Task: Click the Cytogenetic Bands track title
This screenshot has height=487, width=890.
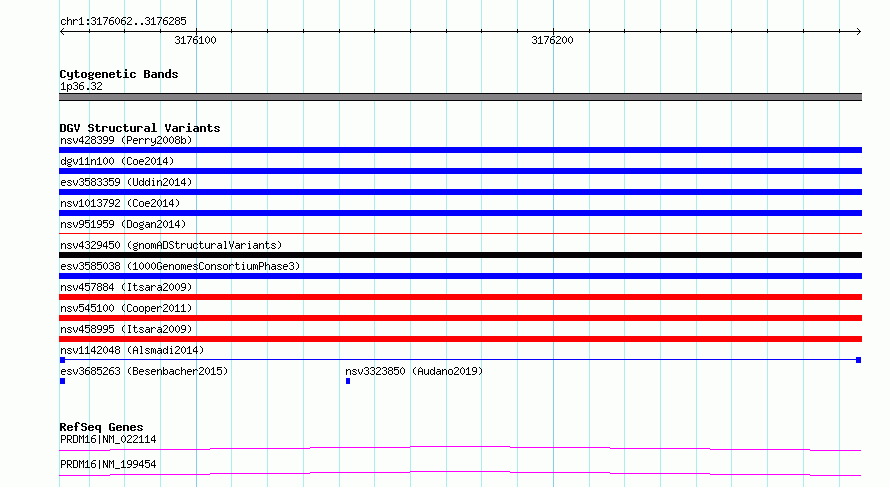Action: coord(119,74)
